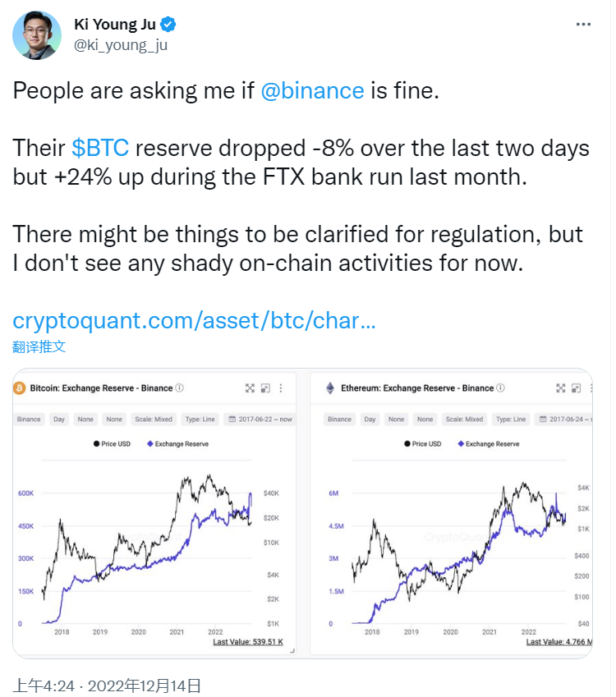Click the popout icon on Bitcoin chart
Viewport: 616px width, 697px height.
point(265,388)
